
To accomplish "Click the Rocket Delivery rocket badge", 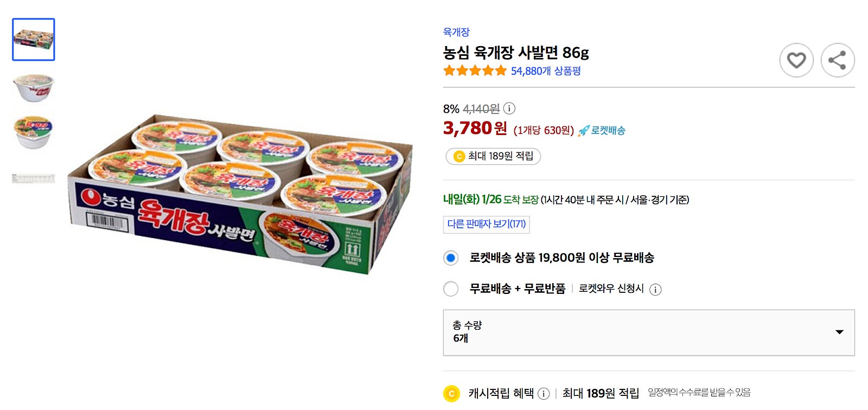I will [x=602, y=131].
